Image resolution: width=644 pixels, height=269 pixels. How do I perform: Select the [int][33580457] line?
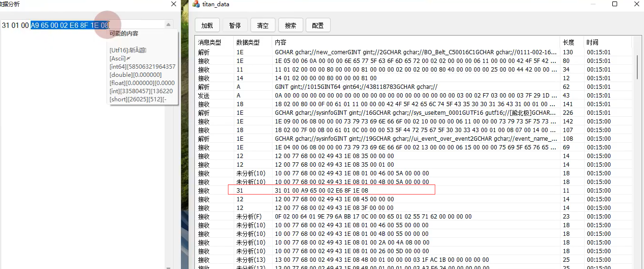pos(142,91)
